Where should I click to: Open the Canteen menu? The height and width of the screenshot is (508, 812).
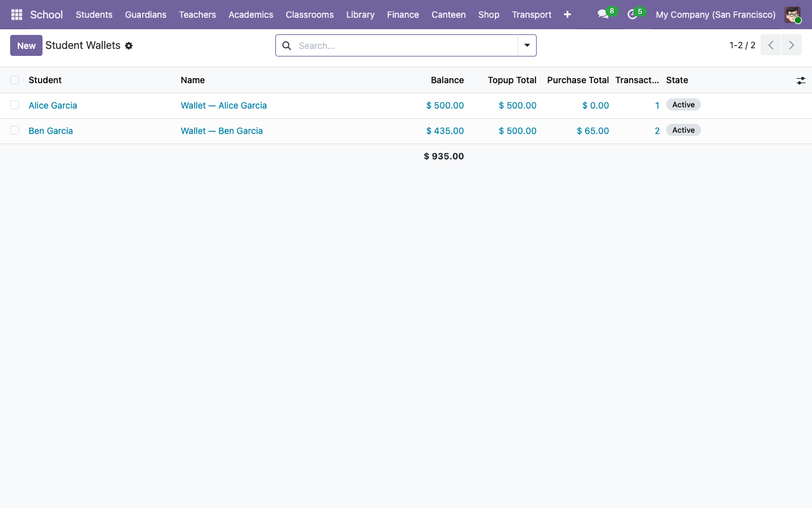[449, 15]
